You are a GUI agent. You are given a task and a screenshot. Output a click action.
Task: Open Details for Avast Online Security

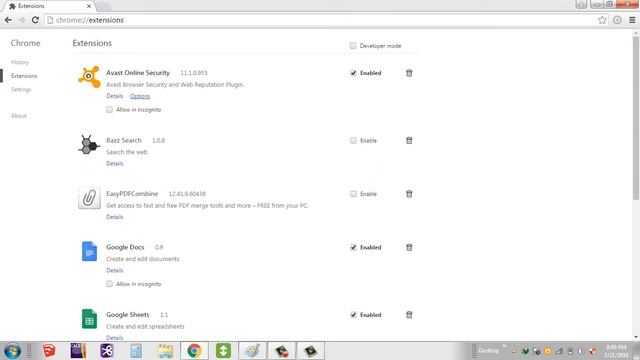(x=115, y=96)
